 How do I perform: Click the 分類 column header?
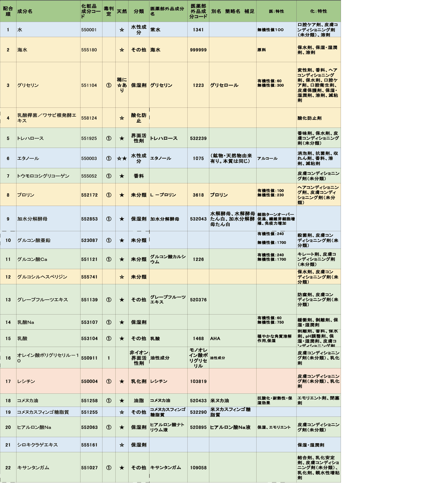pos(139,11)
